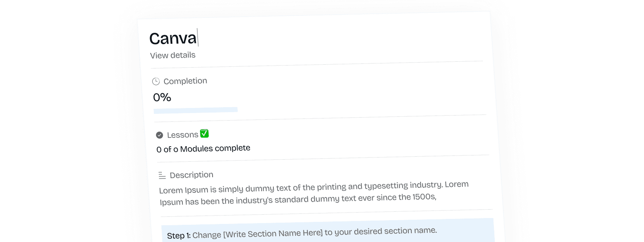Click the "[Write Section Name Here]" placeholder text

pos(273,233)
